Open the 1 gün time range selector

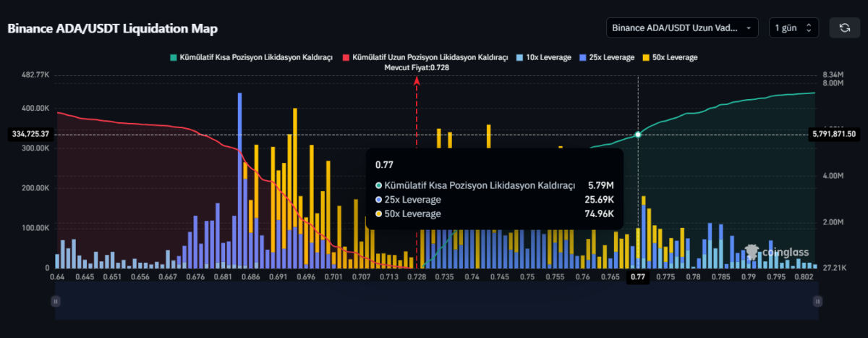(x=794, y=28)
